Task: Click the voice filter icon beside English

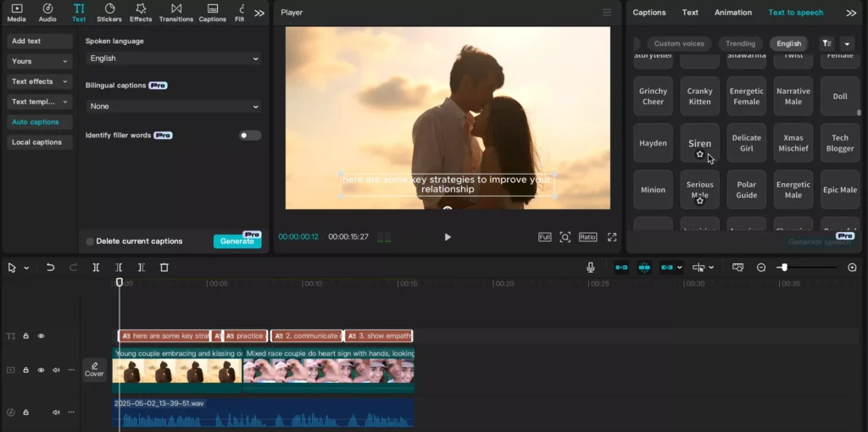Action: click(x=826, y=44)
